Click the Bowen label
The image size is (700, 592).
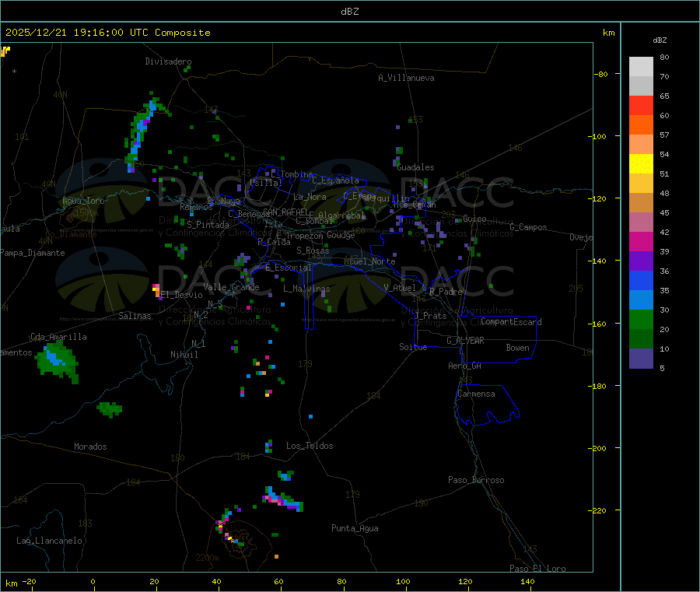click(x=517, y=348)
